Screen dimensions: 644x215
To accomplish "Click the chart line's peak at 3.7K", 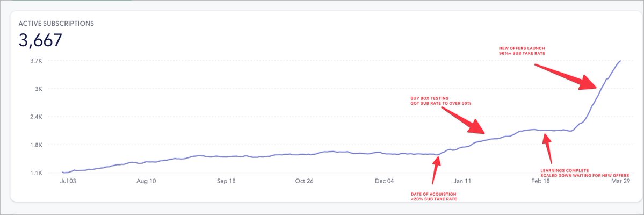I will pyautogui.click(x=620, y=61).
